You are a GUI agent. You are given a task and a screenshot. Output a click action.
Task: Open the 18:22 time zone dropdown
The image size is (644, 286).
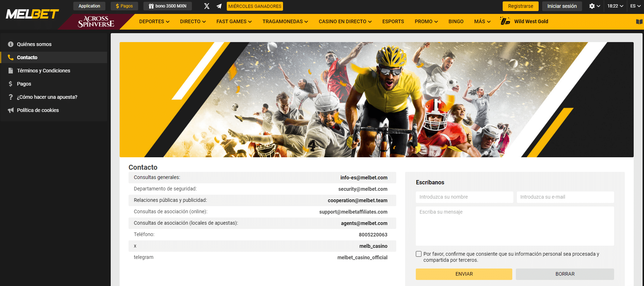tap(615, 6)
